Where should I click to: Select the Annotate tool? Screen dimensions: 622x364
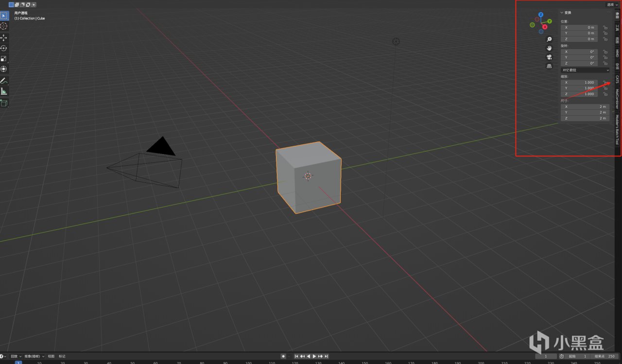pos(4,81)
